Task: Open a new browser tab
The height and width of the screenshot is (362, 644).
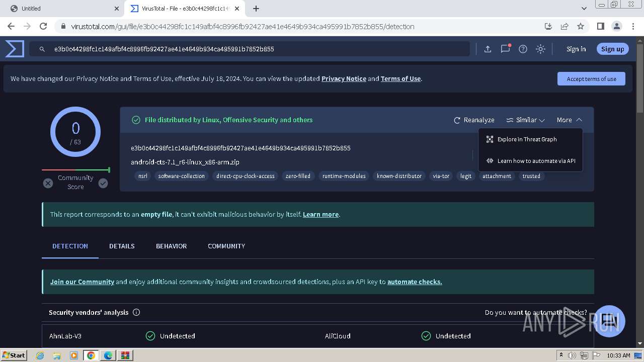Action: pos(256,9)
